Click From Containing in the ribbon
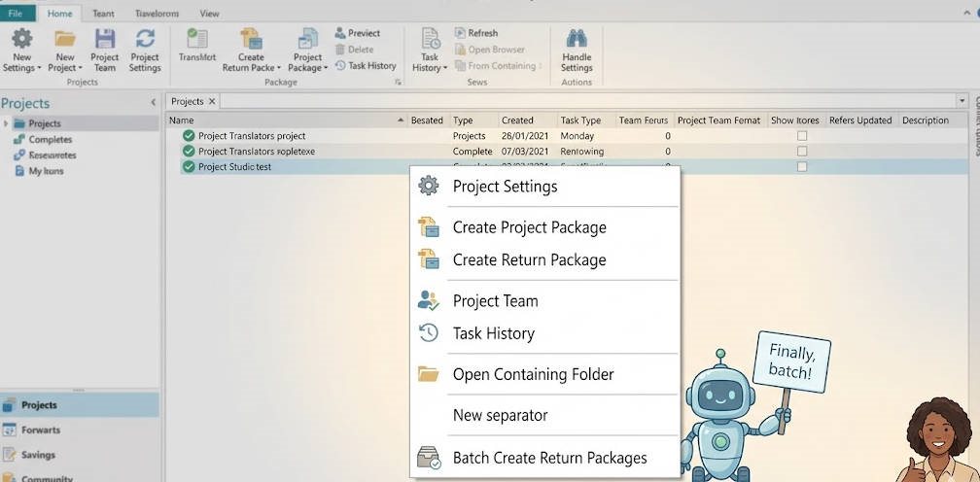 pyautogui.click(x=498, y=65)
